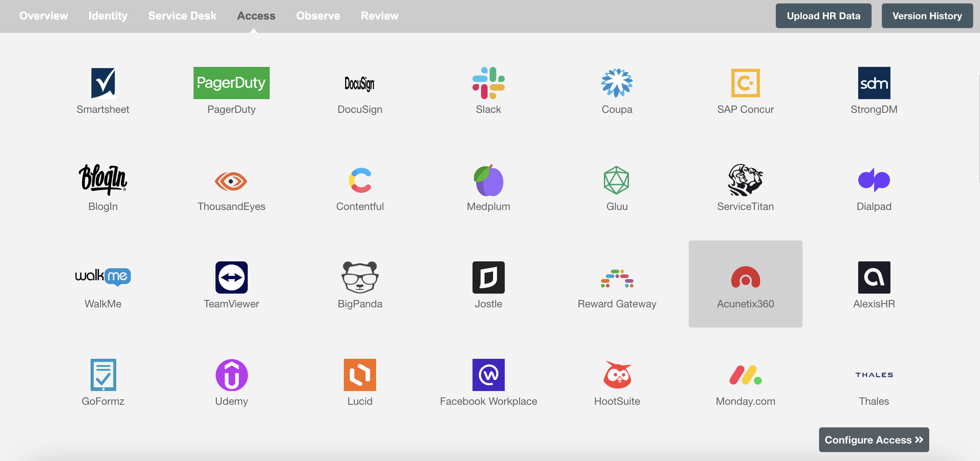
Task: Go to the Service Desk tab
Action: [182, 15]
